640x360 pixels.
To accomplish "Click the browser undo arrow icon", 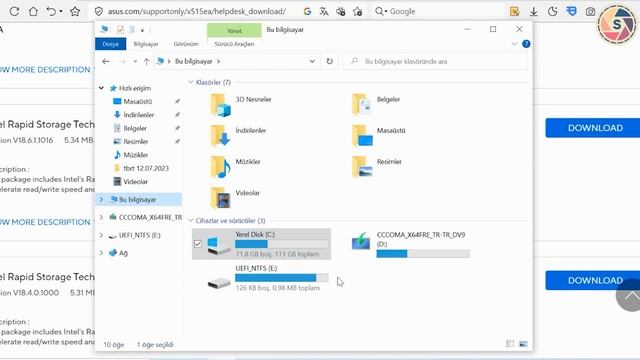I will tap(51, 11).
